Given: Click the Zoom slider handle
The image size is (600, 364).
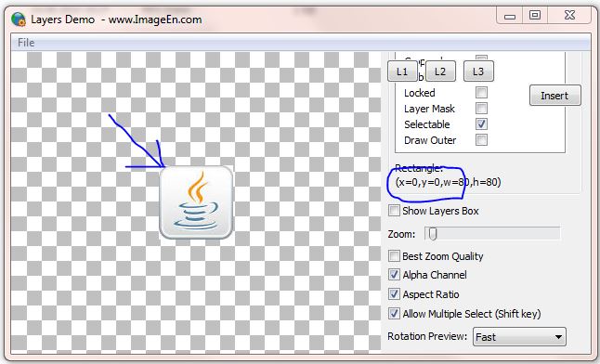Looking at the screenshot, I should click(433, 233).
